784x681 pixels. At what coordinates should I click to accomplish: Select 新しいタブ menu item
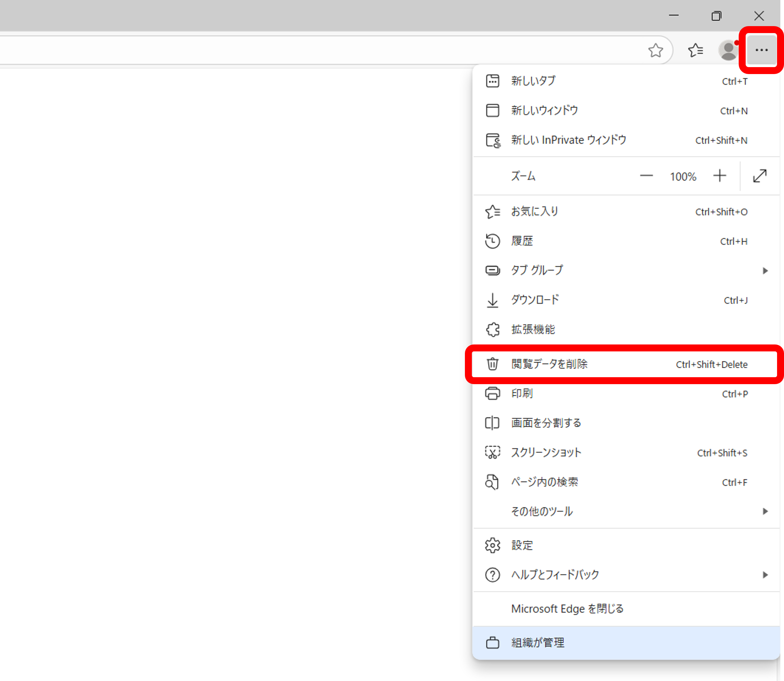533,81
